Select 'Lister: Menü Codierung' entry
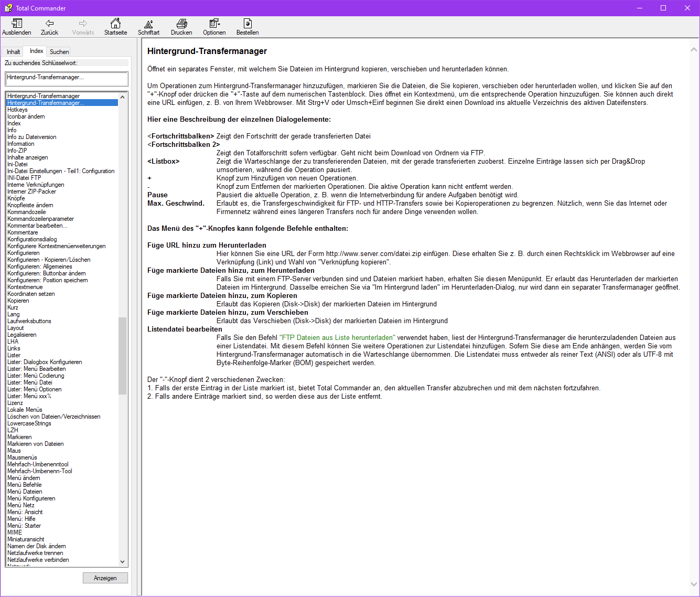Image resolution: width=700 pixels, height=597 pixels. [36, 376]
